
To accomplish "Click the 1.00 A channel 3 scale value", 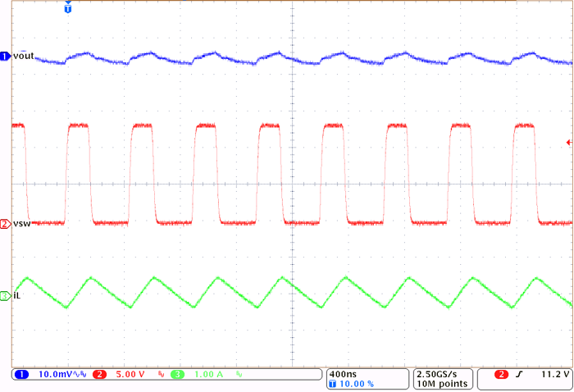I will [209, 374].
